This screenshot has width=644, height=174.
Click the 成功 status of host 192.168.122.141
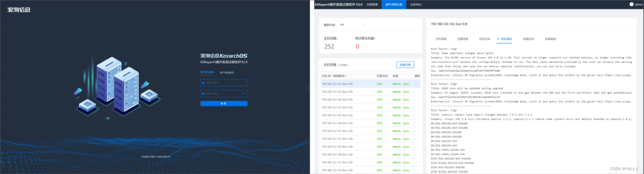pyautogui.click(x=379, y=108)
